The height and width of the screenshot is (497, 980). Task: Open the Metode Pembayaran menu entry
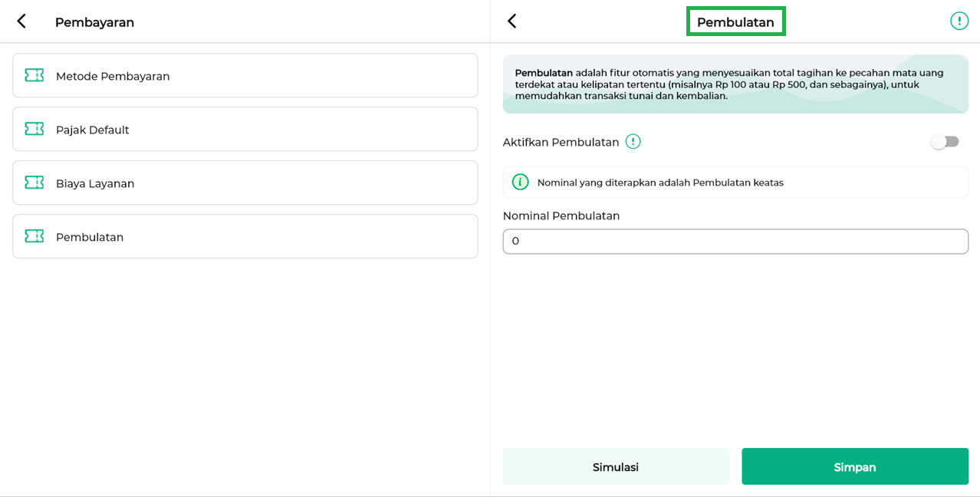(245, 76)
